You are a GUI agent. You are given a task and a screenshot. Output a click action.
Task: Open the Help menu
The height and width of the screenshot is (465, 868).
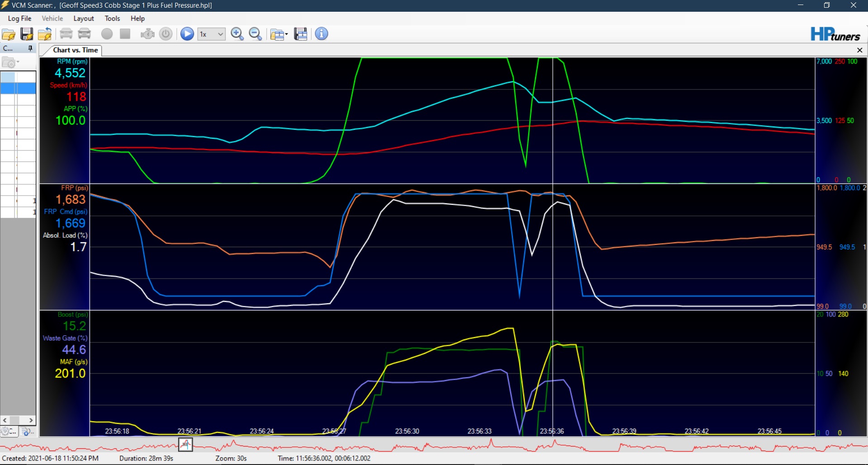pos(138,19)
